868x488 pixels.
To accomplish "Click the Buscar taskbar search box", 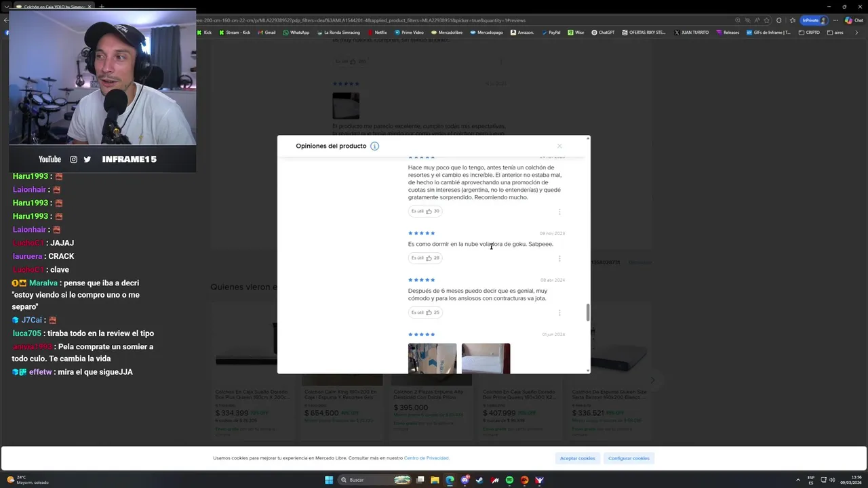I will pos(376,480).
